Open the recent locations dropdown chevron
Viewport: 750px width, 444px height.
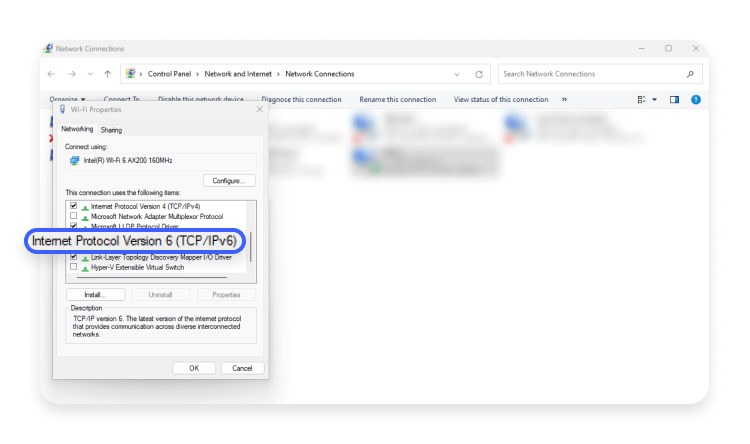pyautogui.click(x=89, y=74)
